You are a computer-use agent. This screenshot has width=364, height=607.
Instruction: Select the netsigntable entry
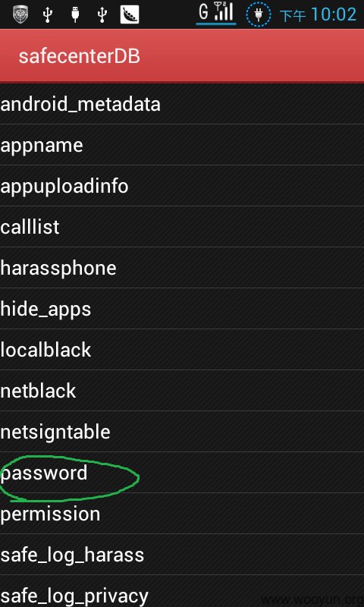[x=182, y=432]
